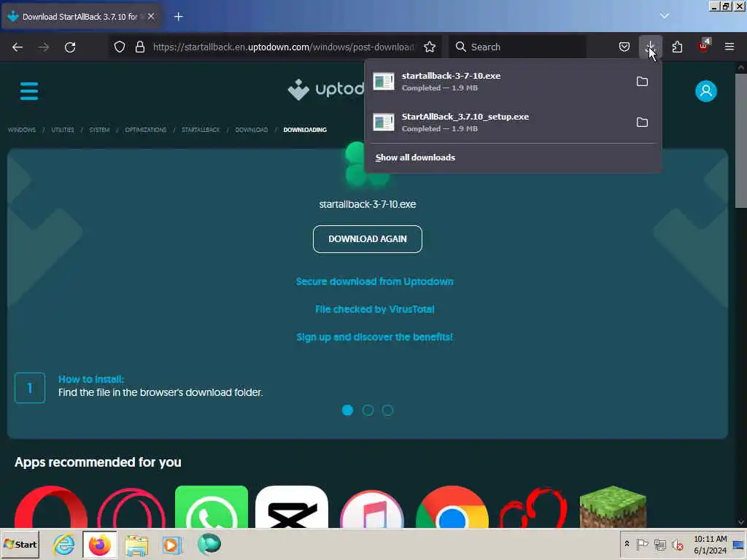747x560 pixels.
Task: Close the Download StartAllBack tab
Action: point(150,16)
